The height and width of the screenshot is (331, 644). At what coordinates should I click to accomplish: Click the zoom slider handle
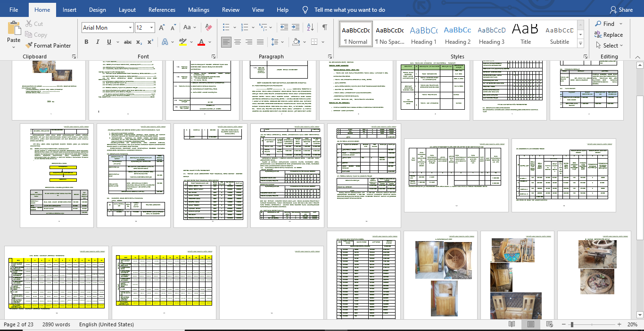coord(572,324)
